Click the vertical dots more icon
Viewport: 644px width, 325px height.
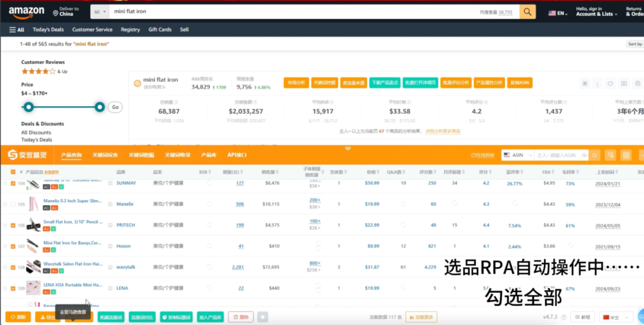pos(597,84)
